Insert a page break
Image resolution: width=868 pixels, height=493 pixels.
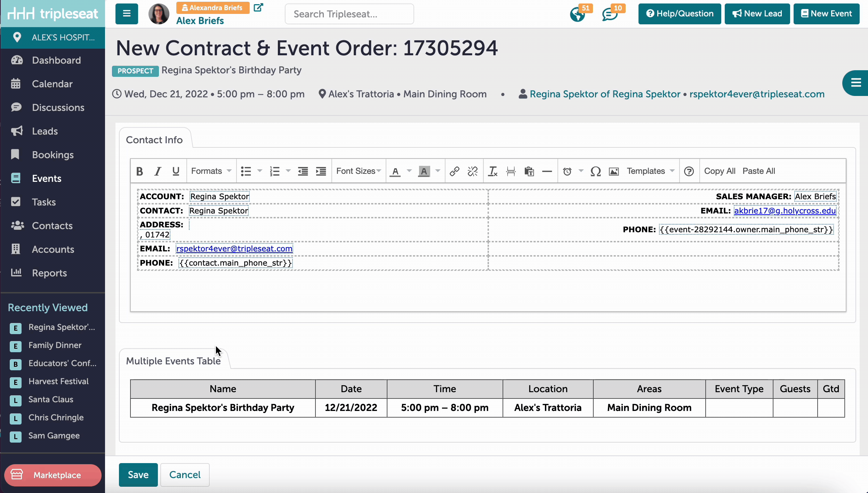pos(511,171)
